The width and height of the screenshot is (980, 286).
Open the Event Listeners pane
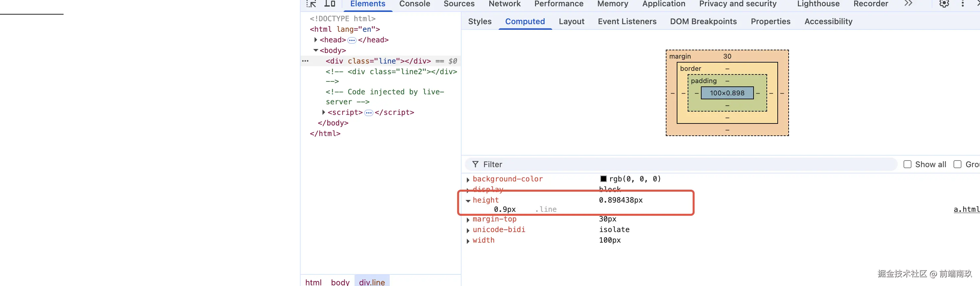627,21
